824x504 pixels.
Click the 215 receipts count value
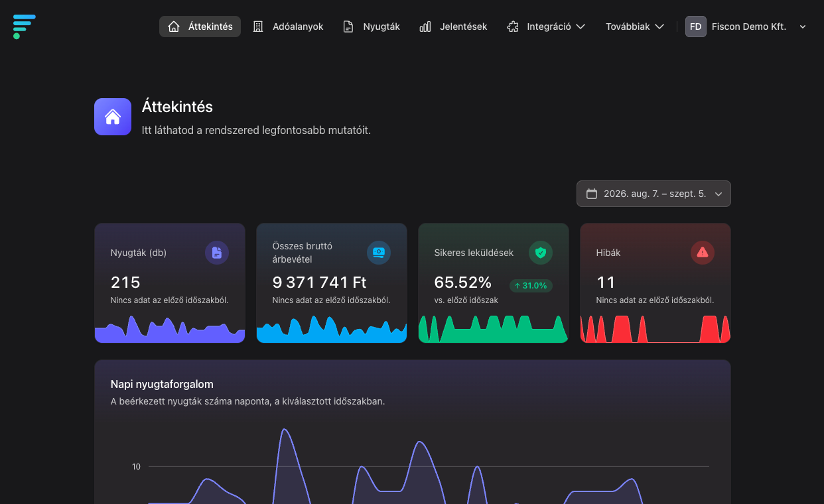pos(125,283)
